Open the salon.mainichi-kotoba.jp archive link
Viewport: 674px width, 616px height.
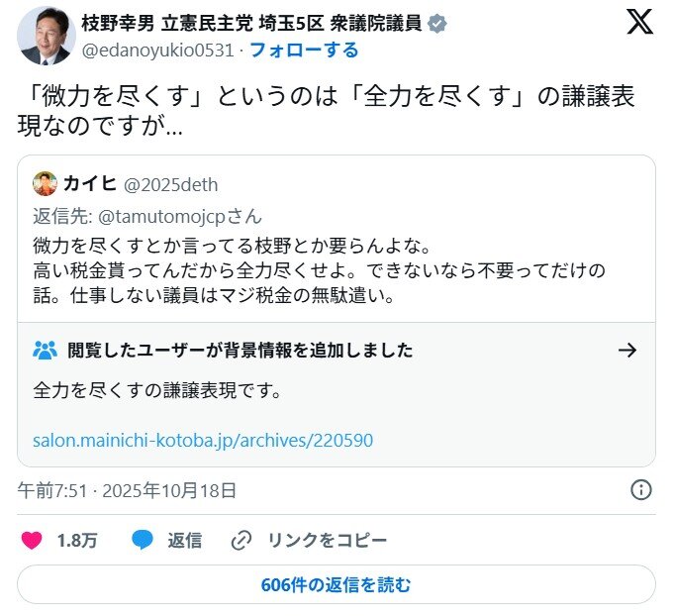(203, 441)
